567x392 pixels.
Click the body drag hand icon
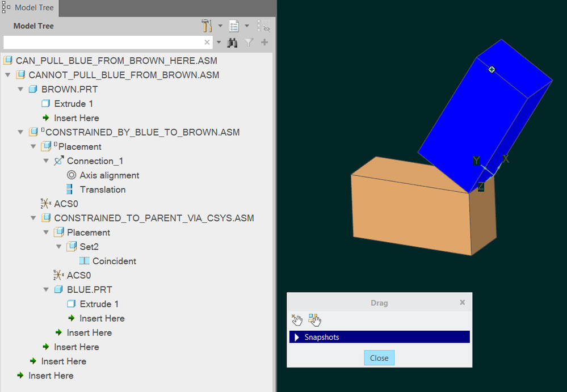pyautogui.click(x=314, y=320)
